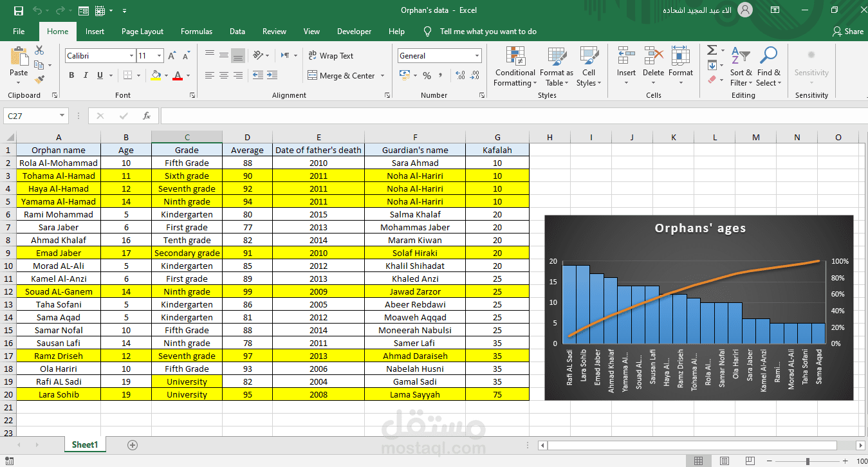Switch to the Formulas tab

coord(196,32)
